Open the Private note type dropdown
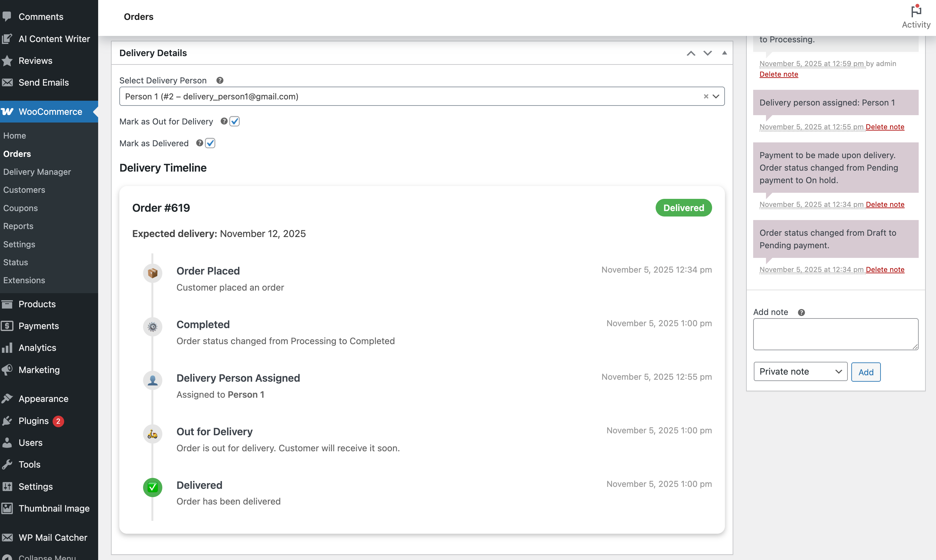 pos(800,372)
